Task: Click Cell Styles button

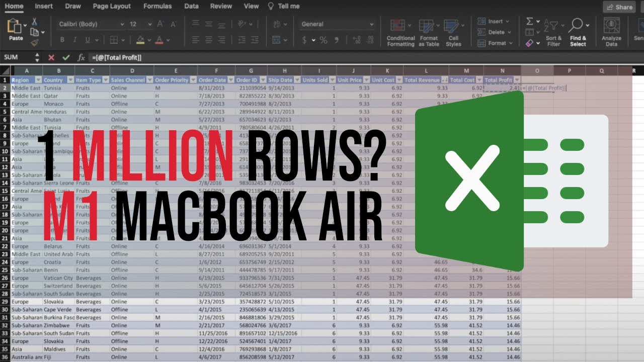Action: [x=453, y=33]
